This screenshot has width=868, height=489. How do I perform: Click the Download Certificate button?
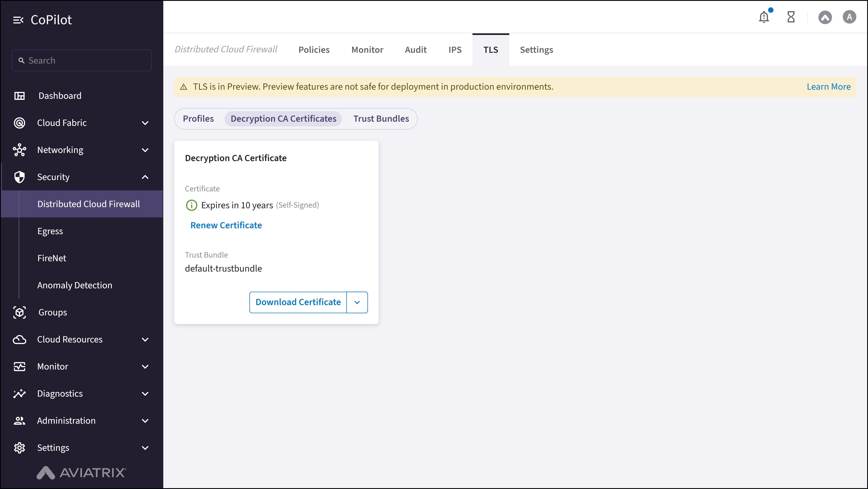(x=298, y=302)
